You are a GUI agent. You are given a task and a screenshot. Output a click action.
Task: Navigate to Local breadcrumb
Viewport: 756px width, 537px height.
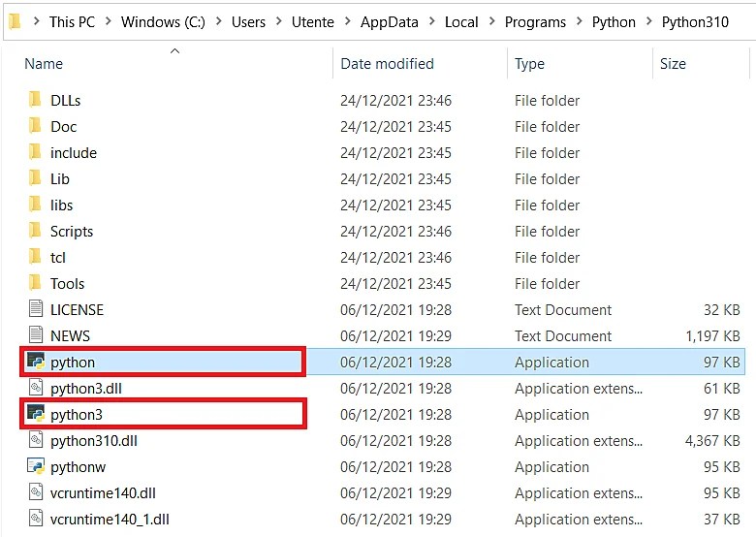click(461, 21)
